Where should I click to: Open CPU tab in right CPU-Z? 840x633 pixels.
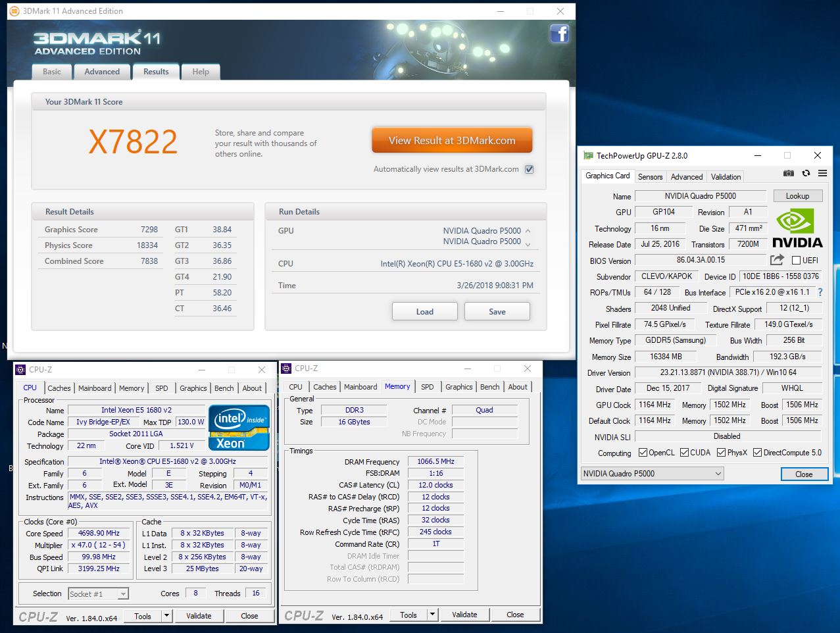(x=296, y=387)
